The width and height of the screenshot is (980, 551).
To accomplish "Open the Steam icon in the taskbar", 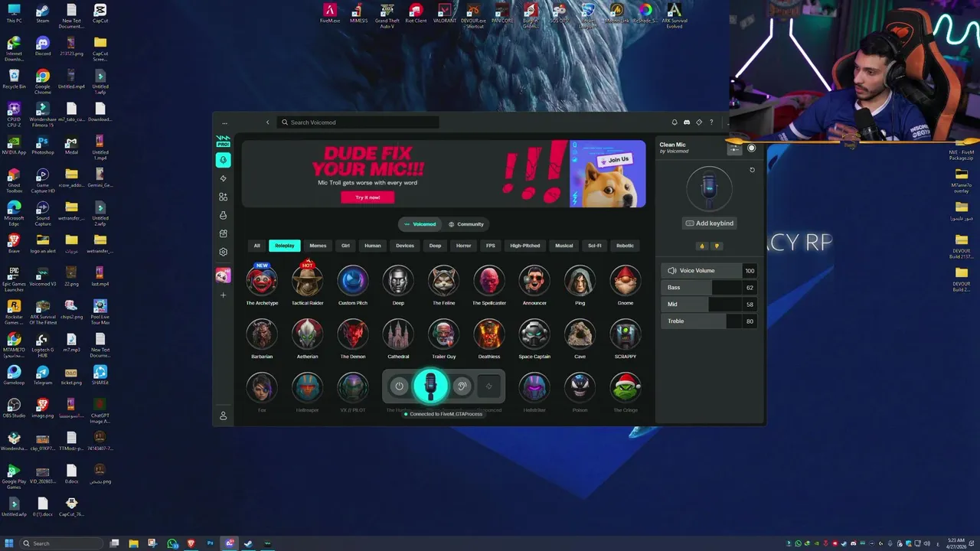I will tap(248, 543).
